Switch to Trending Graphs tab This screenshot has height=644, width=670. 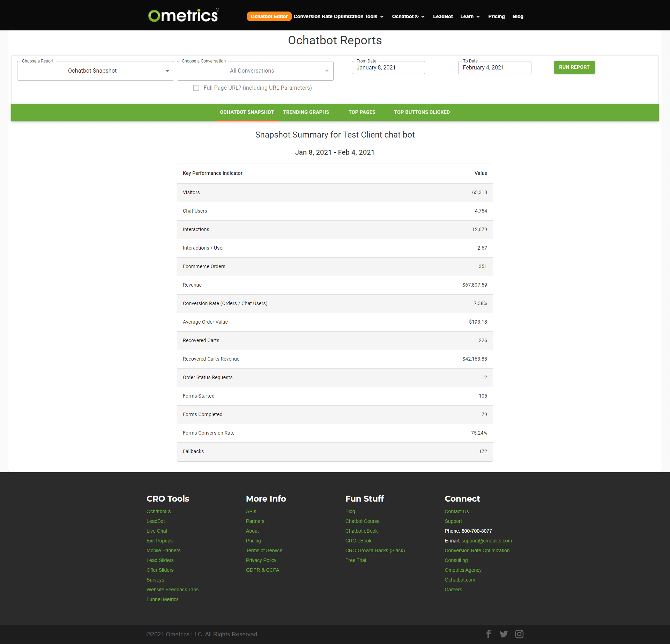pyautogui.click(x=306, y=112)
